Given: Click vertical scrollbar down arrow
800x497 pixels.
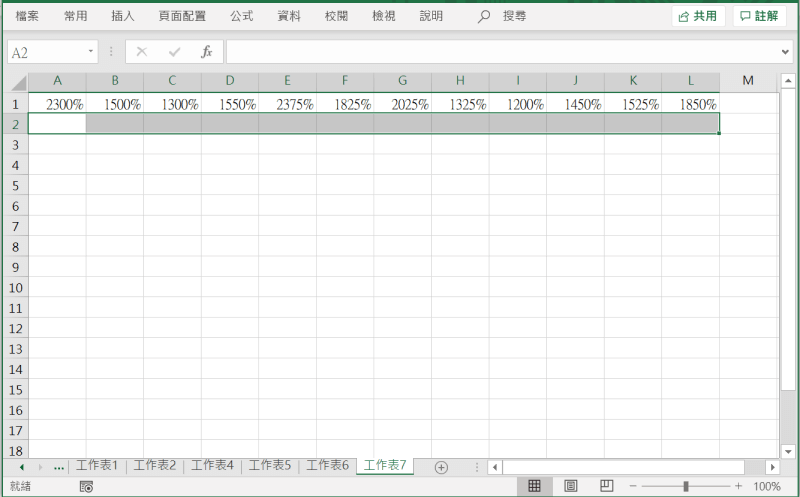Looking at the screenshot, I should 788,451.
